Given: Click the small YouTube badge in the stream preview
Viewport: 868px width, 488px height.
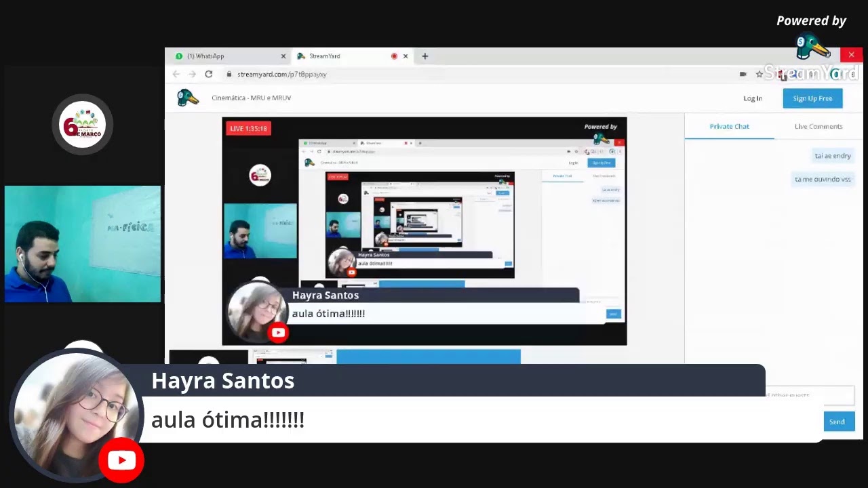Looking at the screenshot, I should [x=278, y=333].
